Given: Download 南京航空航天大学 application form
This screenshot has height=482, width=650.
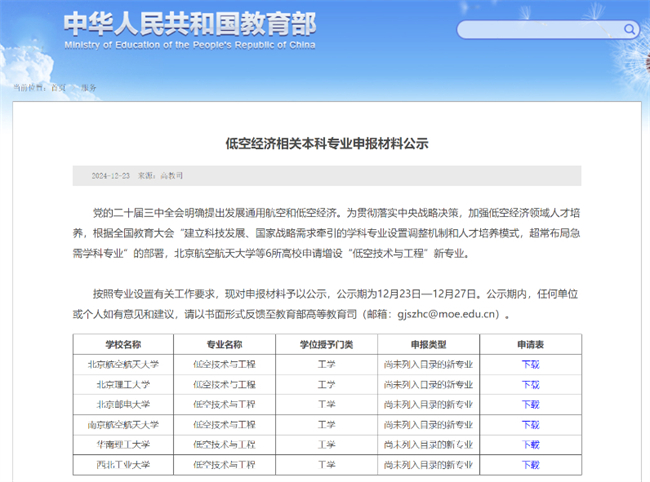Looking at the screenshot, I should (530, 424).
